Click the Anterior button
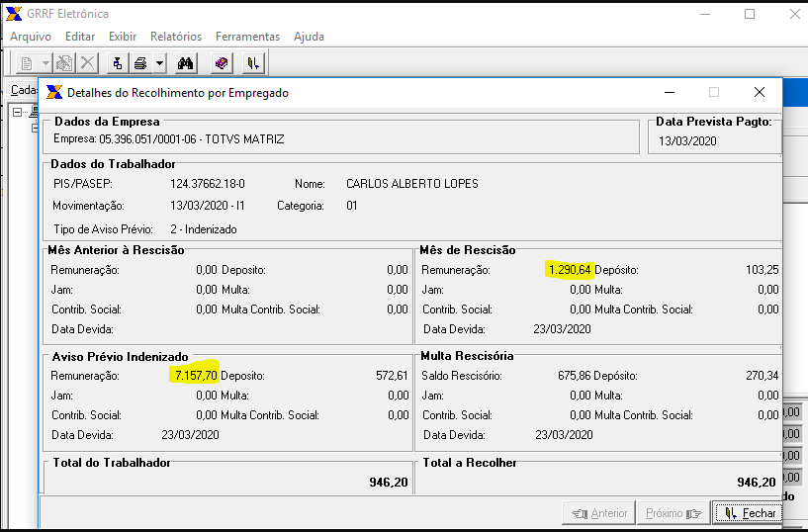Screen dimensions: 808x532 (598, 513)
